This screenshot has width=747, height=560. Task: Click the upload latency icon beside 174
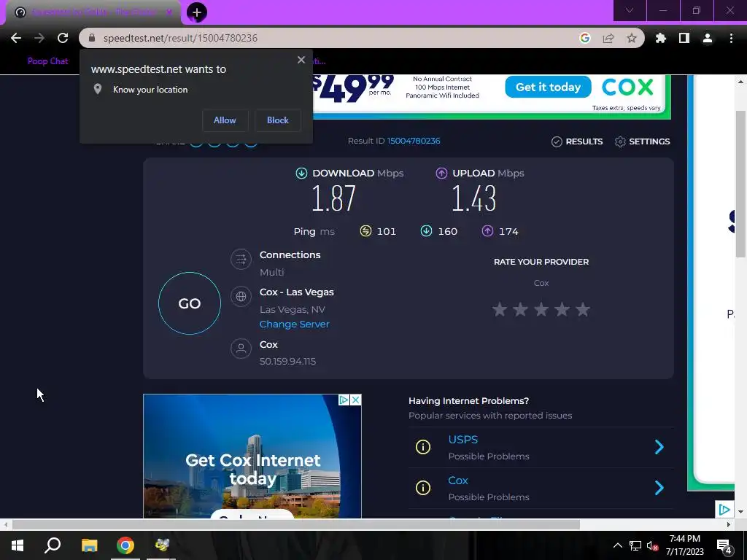[487, 231]
